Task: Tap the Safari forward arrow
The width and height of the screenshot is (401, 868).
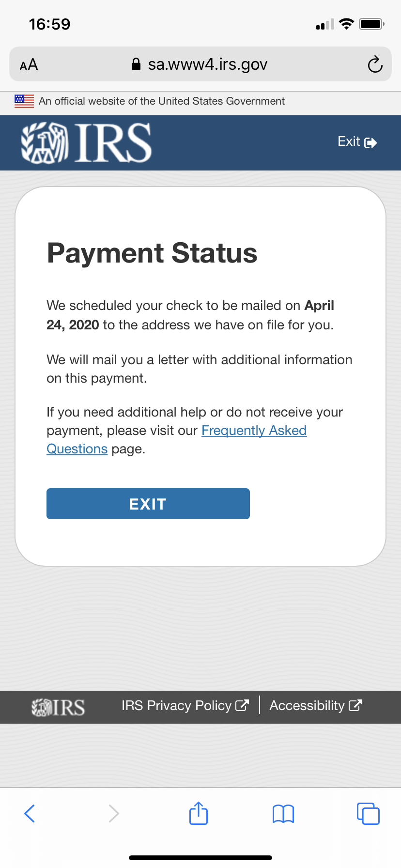Action: point(114,814)
